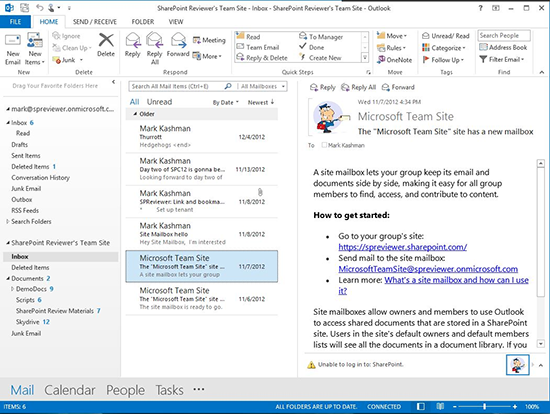Click the search magnifier icon
550x414 pixels.
click(228, 86)
